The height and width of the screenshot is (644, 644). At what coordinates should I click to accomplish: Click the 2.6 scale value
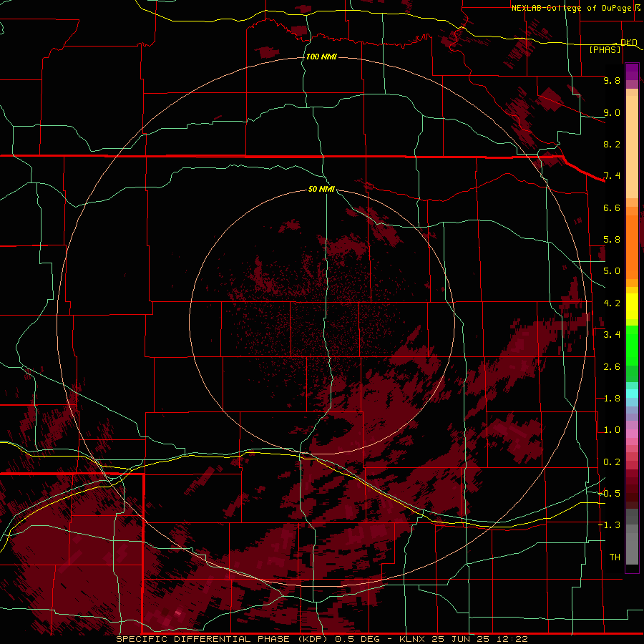[x=612, y=367]
